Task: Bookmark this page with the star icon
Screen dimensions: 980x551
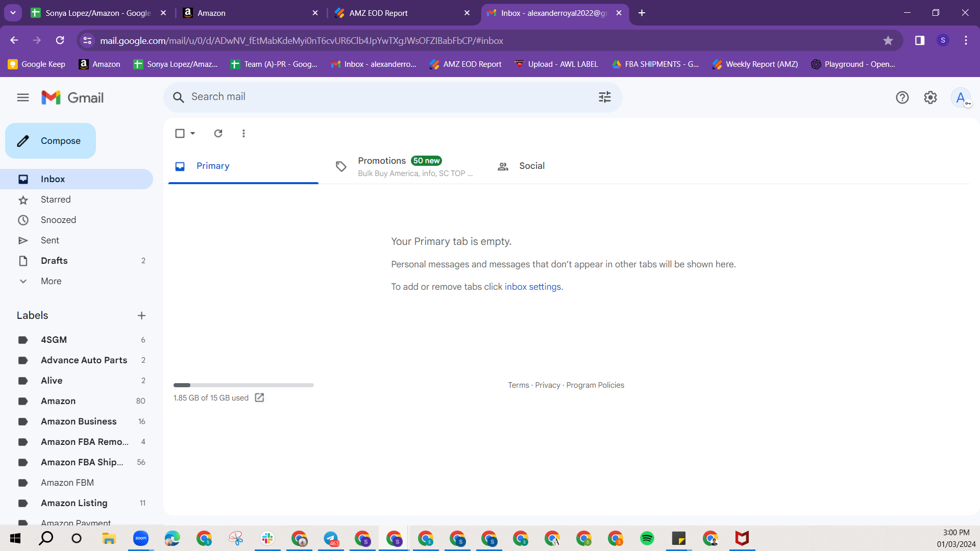Action: (x=888, y=40)
